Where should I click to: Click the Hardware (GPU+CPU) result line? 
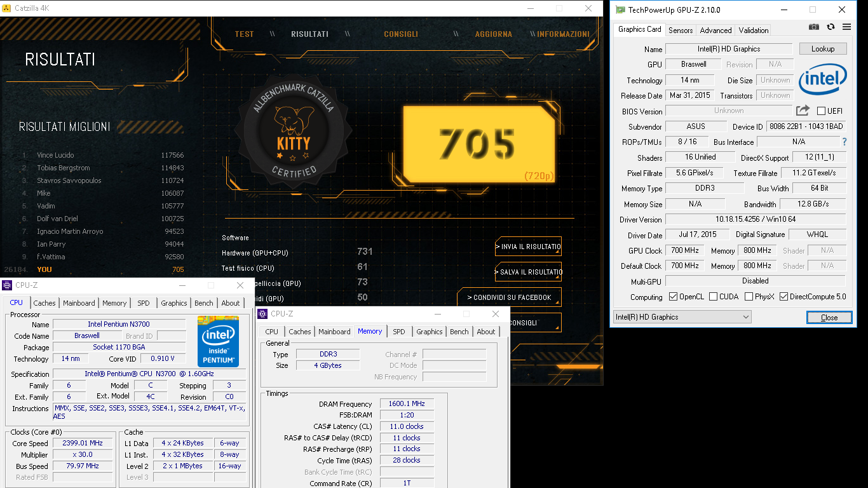click(x=297, y=253)
